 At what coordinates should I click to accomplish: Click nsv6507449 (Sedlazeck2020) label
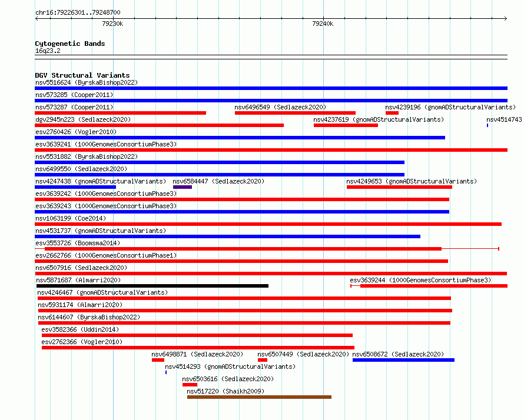tap(303, 354)
